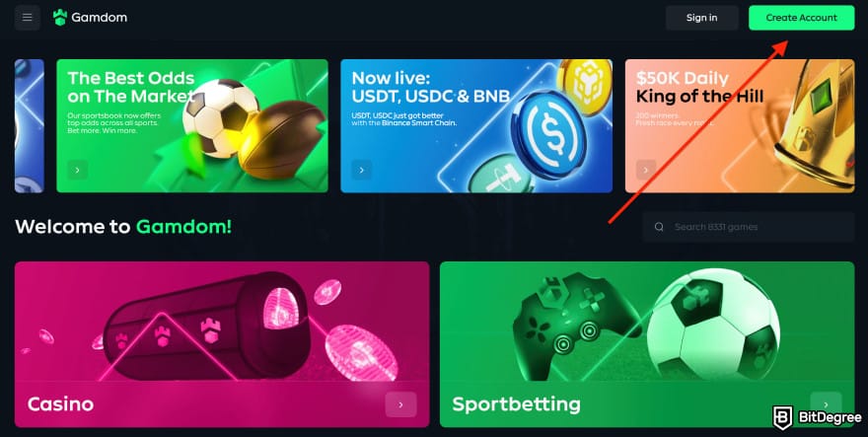Open $50K Daily banner arrow button

pos(646,170)
